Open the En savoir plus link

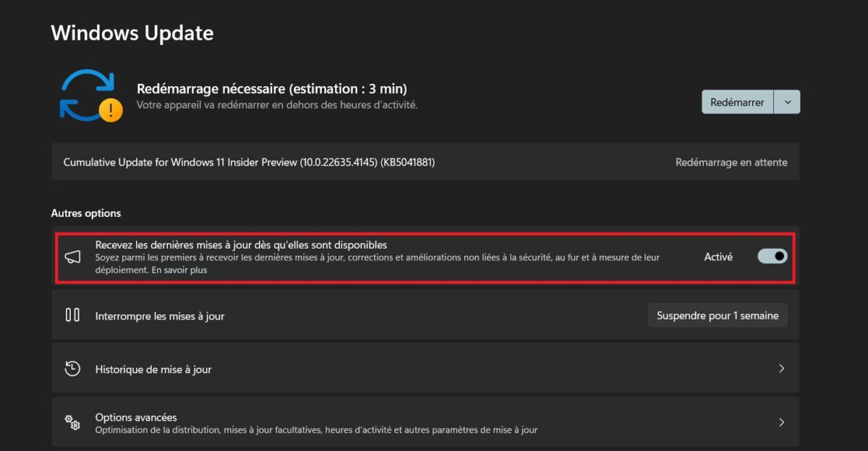(178, 270)
